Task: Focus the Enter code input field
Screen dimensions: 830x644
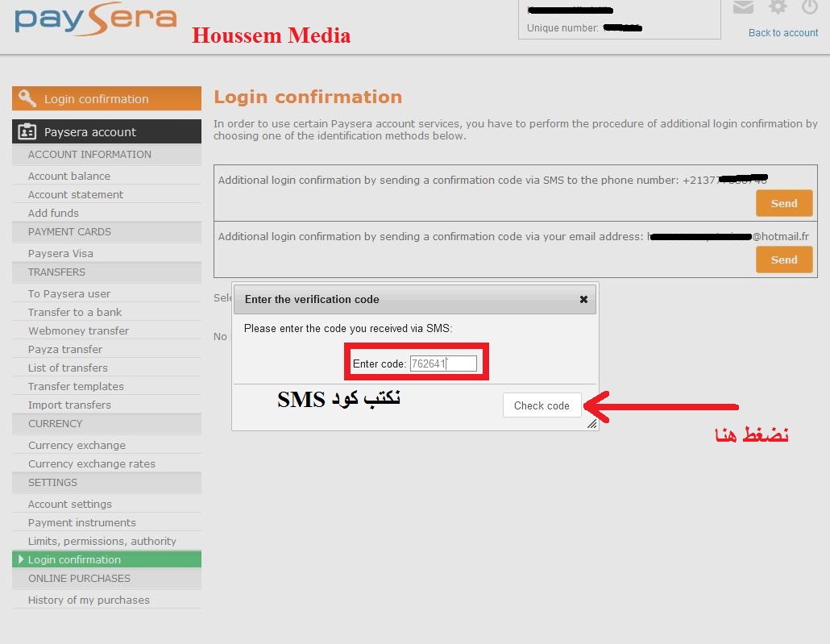Action: 443,364
